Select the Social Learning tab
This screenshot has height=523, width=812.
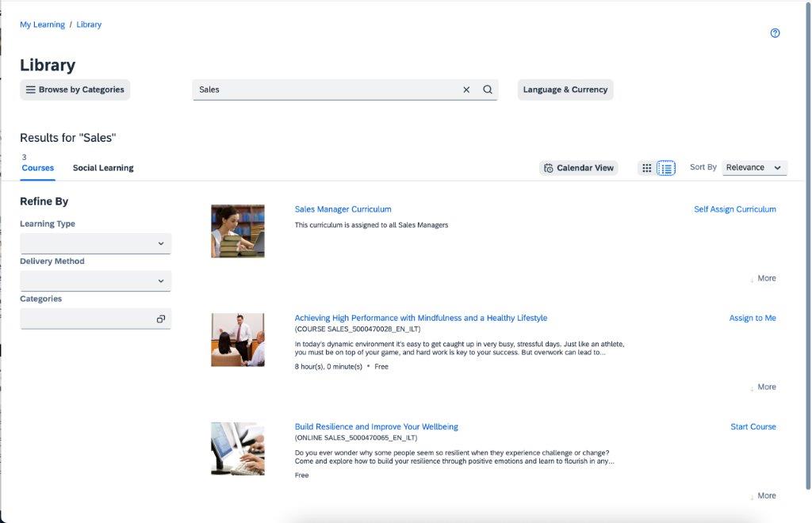tap(103, 168)
